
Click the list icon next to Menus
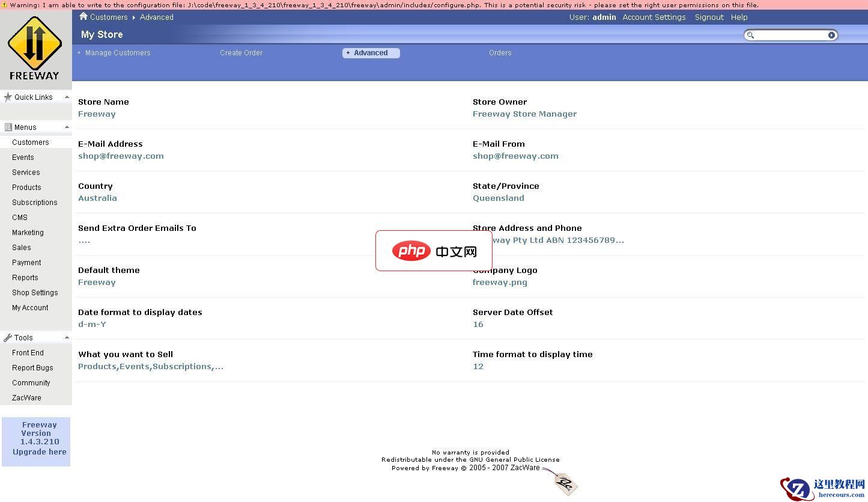(7, 127)
